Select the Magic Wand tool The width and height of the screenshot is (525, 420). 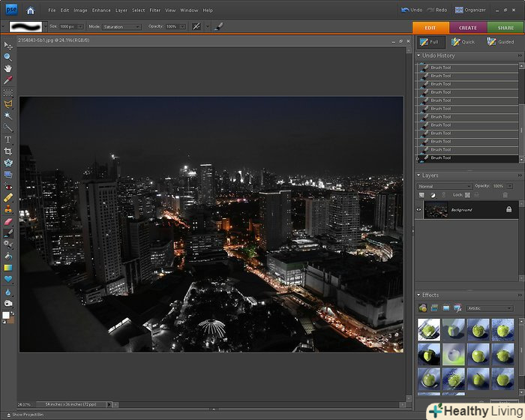[8, 115]
